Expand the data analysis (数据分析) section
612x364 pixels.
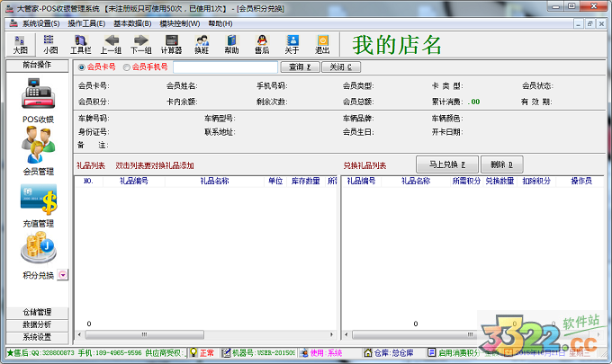coord(37,324)
